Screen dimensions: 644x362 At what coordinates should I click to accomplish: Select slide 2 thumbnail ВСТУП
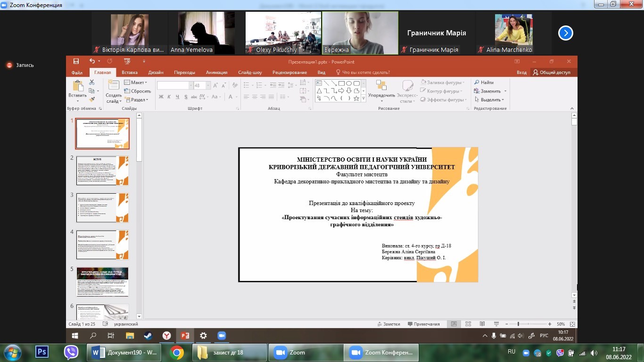[x=102, y=171]
